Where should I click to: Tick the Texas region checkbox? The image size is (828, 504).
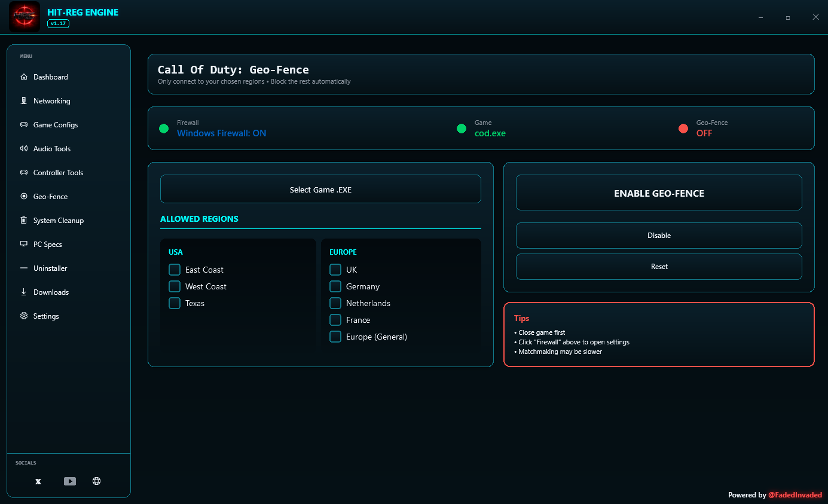[x=175, y=303]
